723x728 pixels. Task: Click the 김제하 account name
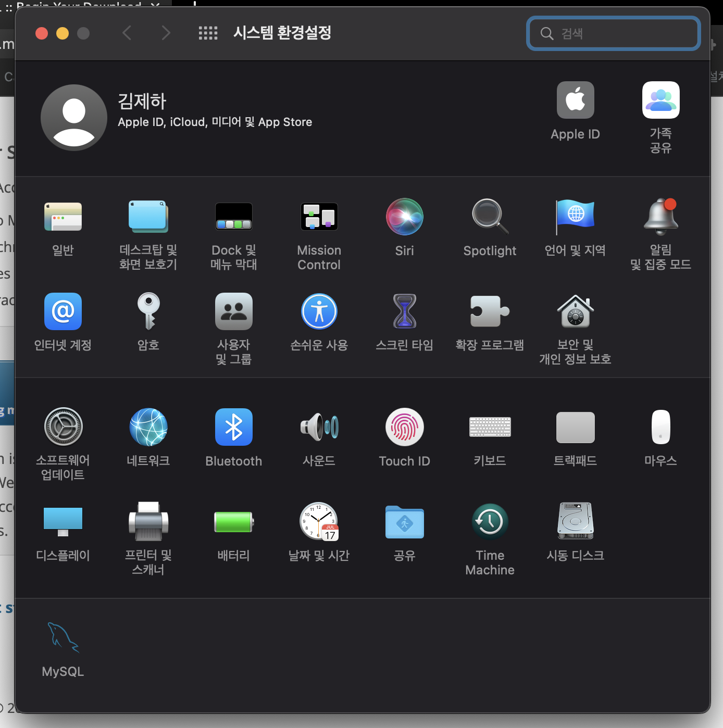142,101
